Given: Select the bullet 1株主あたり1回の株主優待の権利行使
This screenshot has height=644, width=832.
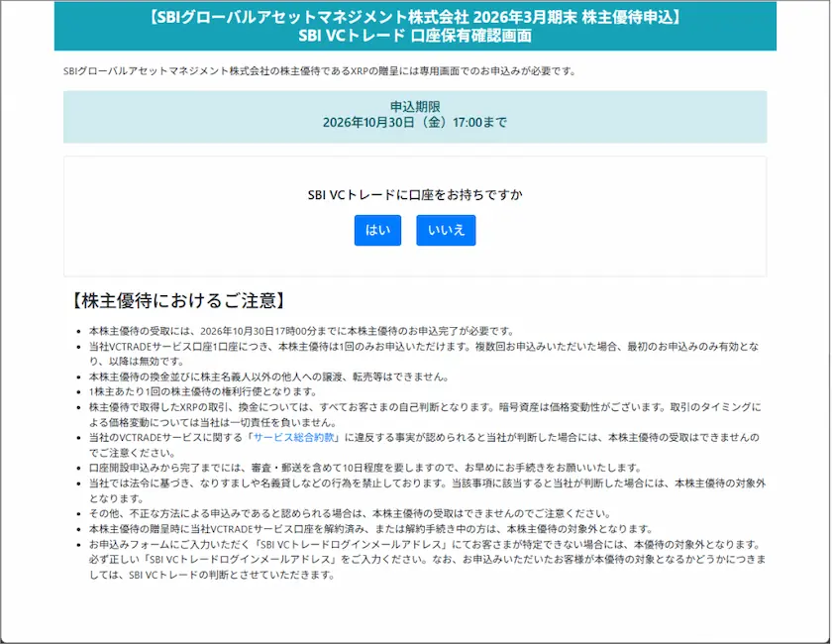Looking at the screenshot, I should tap(203, 391).
